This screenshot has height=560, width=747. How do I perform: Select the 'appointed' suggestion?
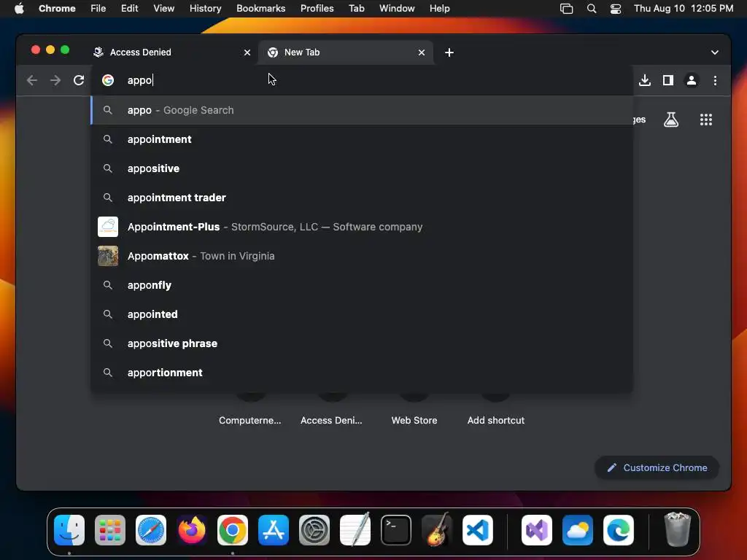(362, 314)
